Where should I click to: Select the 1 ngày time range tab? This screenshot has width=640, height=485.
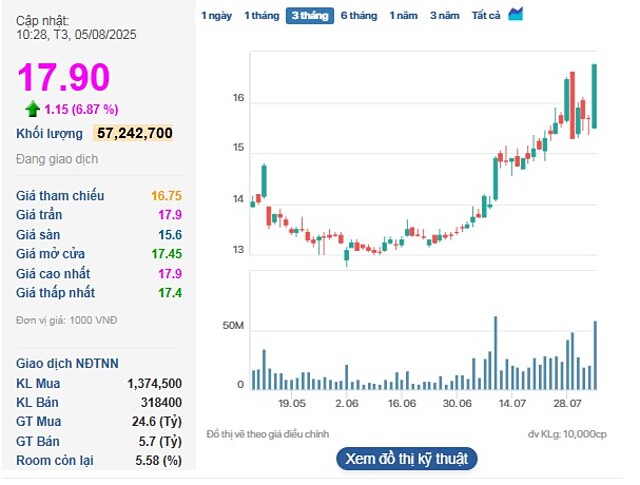(216, 15)
